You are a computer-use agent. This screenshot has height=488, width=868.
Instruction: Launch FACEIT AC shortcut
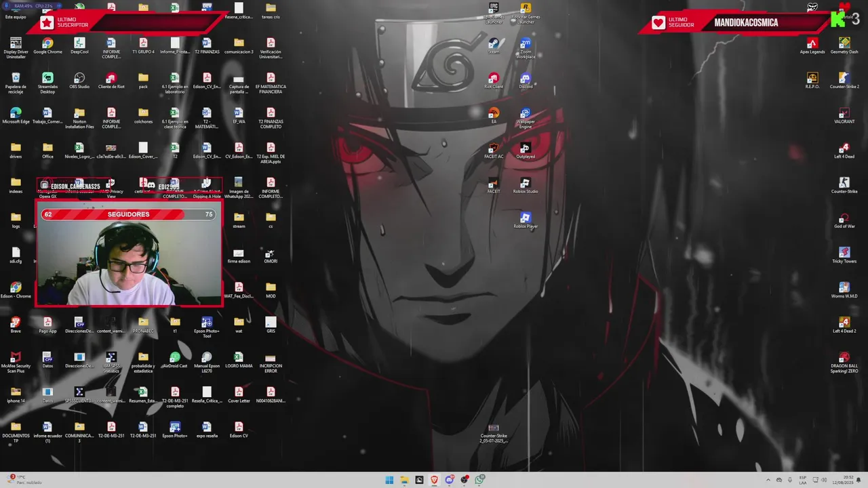coord(494,150)
